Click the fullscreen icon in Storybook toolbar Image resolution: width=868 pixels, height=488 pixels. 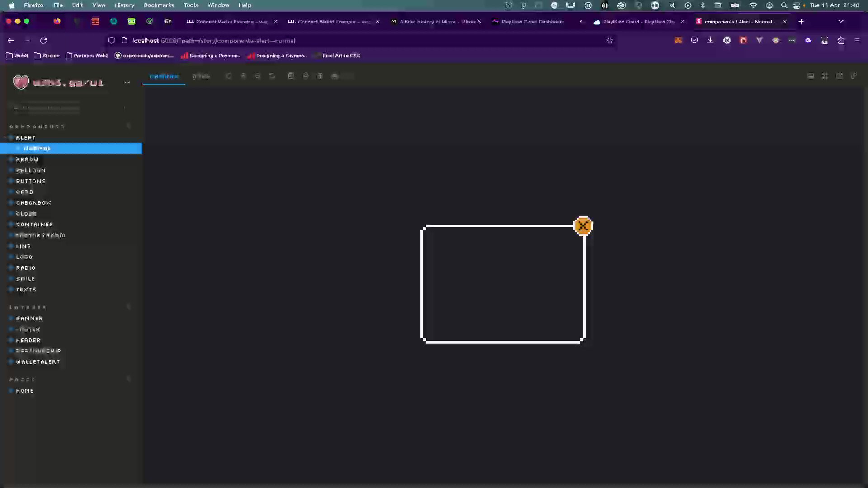point(825,76)
